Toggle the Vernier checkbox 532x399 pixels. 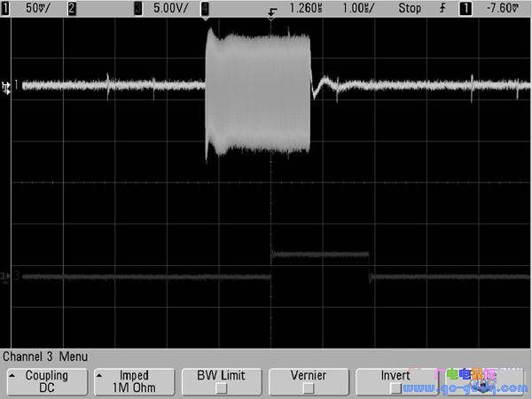coord(308,387)
